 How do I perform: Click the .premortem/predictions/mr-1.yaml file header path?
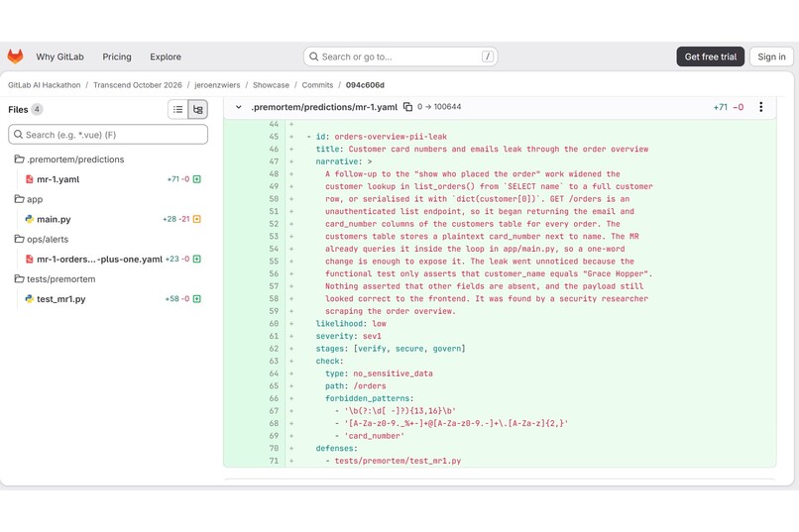point(324,107)
